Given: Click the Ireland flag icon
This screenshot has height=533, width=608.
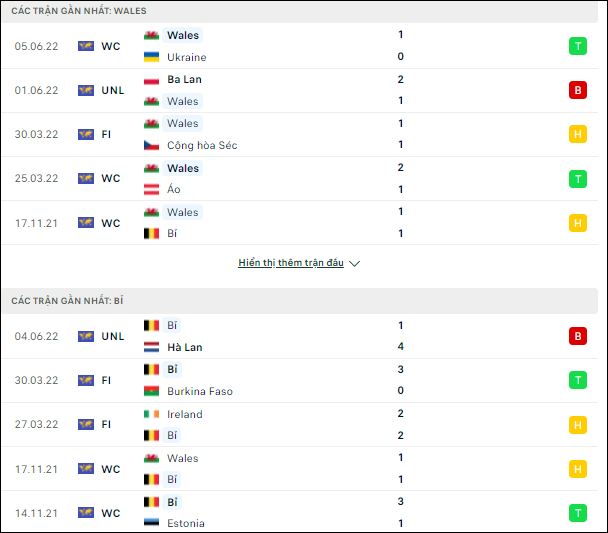Looking at the screenshot, I should coord(151,414).
